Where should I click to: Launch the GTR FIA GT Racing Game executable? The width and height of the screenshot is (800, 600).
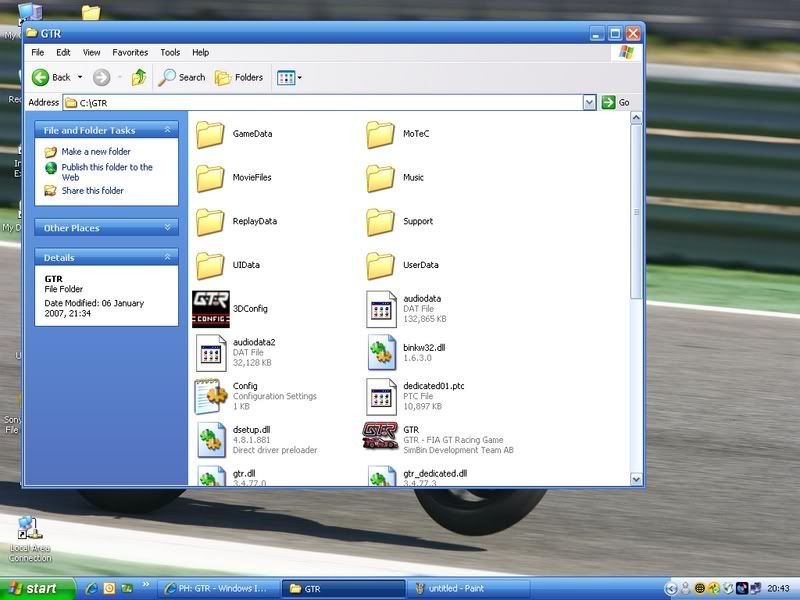[x=381, y=437]
